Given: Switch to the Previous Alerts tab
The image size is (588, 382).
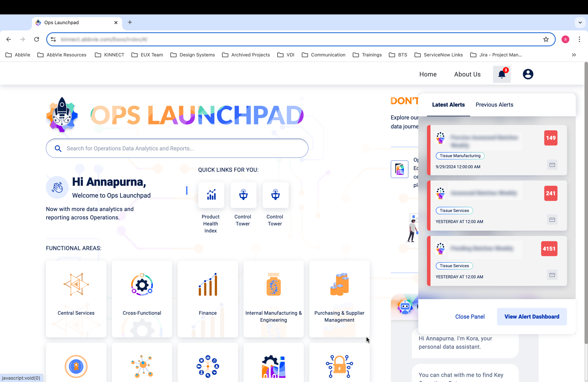Looking at the screenshot, I should pyautogui.click(x=494, y=105).
